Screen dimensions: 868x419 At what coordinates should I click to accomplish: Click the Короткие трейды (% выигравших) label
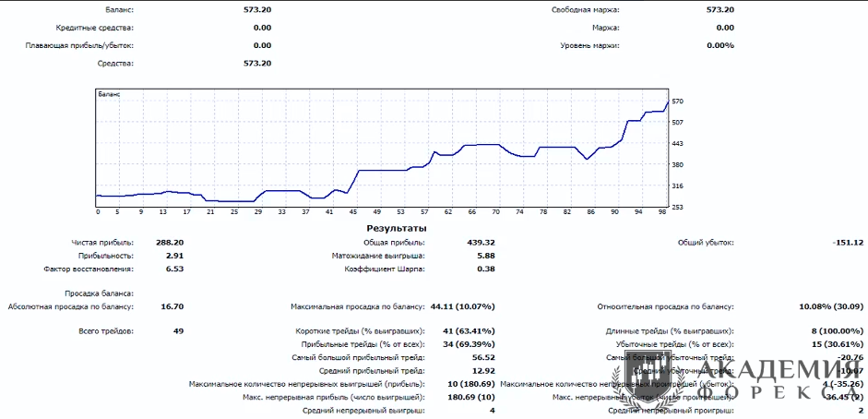click(360, 330)
